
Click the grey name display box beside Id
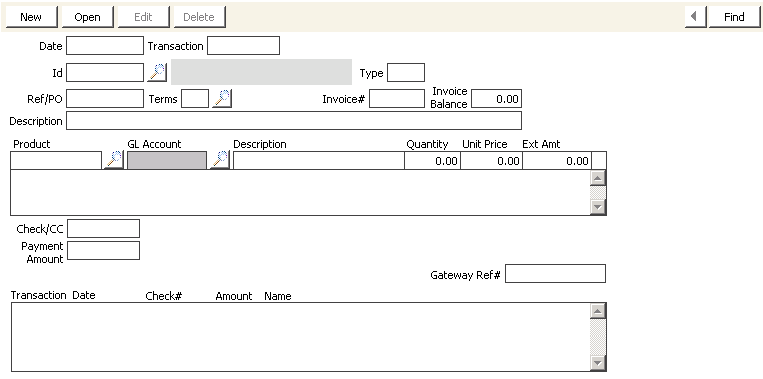click(x=261, y=72)
